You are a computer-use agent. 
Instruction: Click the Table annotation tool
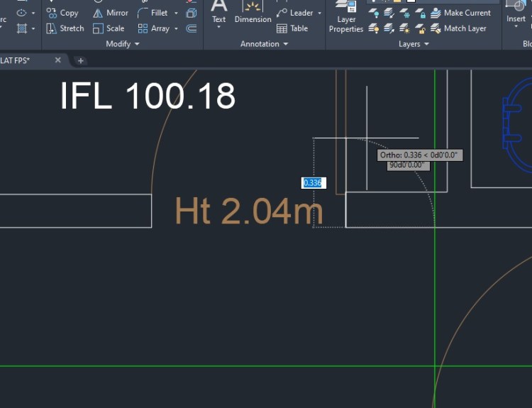tap(292, 28)
